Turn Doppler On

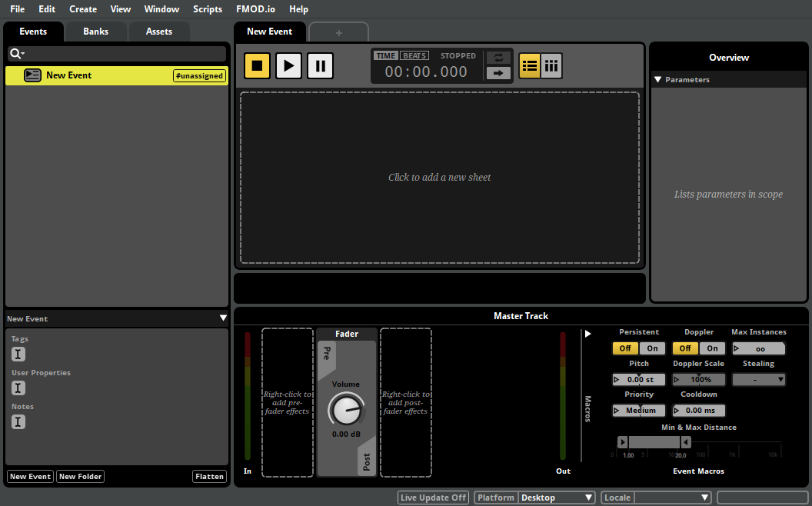[712, 348]
